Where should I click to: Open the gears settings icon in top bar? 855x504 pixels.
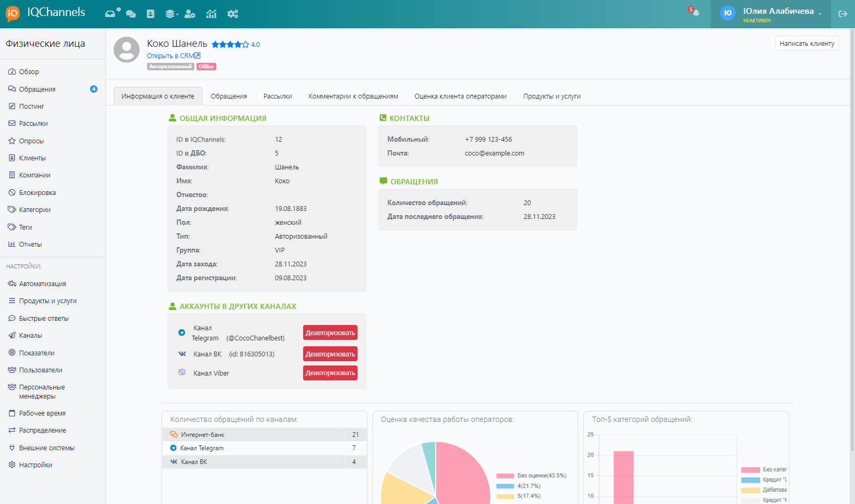coord(233,14)
